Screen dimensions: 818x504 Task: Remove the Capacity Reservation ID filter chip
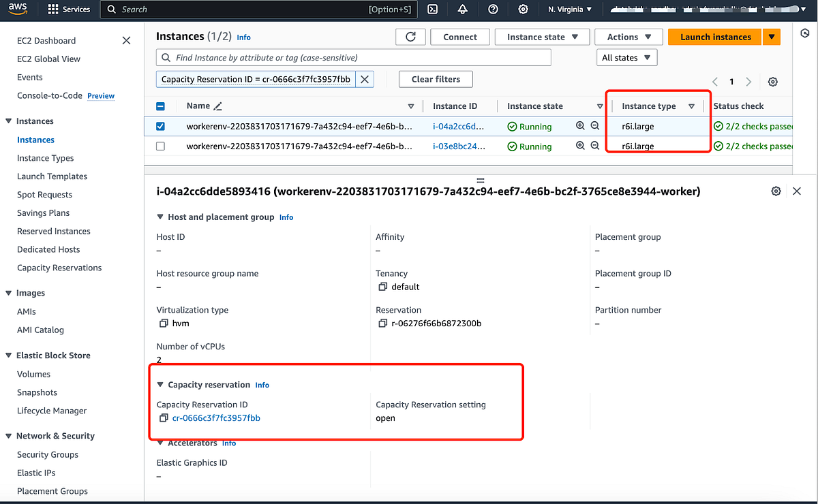click(x=365, y=79)
